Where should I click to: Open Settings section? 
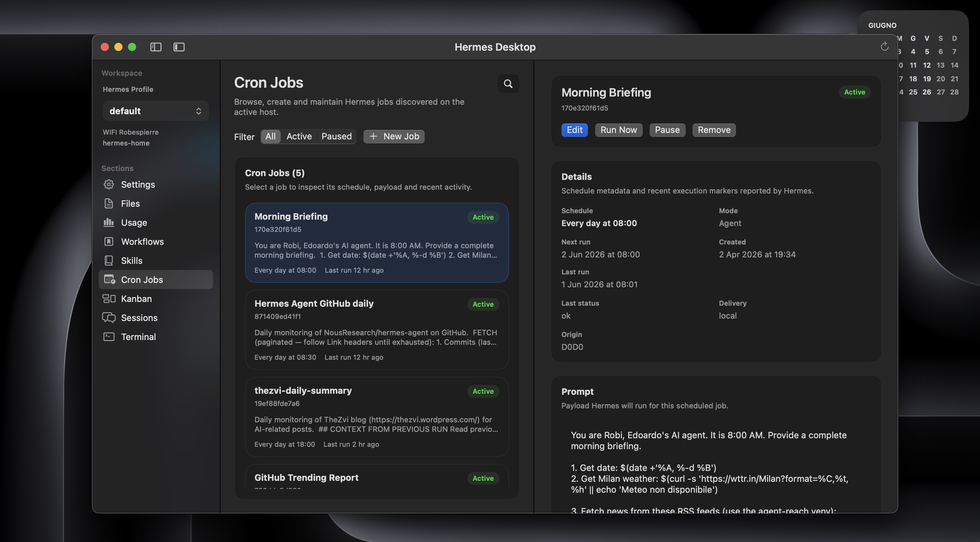coord(156,184)
